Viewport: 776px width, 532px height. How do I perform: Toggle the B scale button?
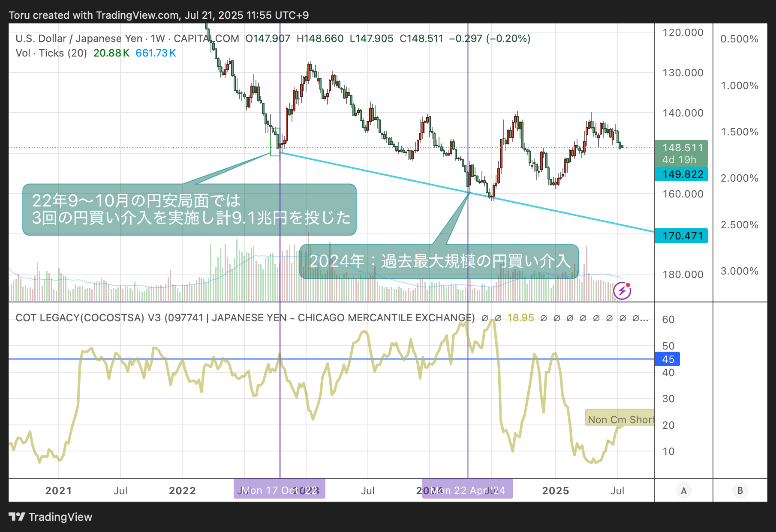click(x=740, y=490)
